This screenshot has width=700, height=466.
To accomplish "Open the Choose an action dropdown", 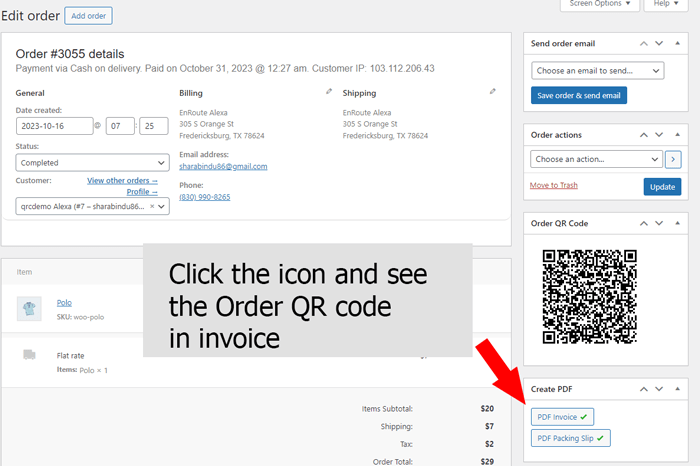I will click(x=596, y=159).
